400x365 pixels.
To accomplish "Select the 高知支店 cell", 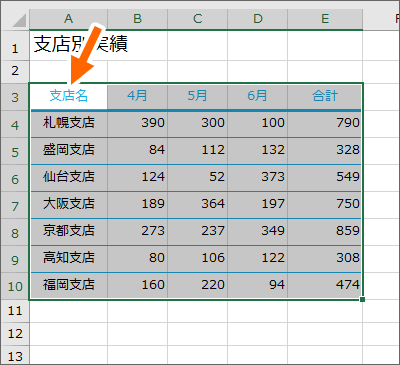I will [68, 259].
